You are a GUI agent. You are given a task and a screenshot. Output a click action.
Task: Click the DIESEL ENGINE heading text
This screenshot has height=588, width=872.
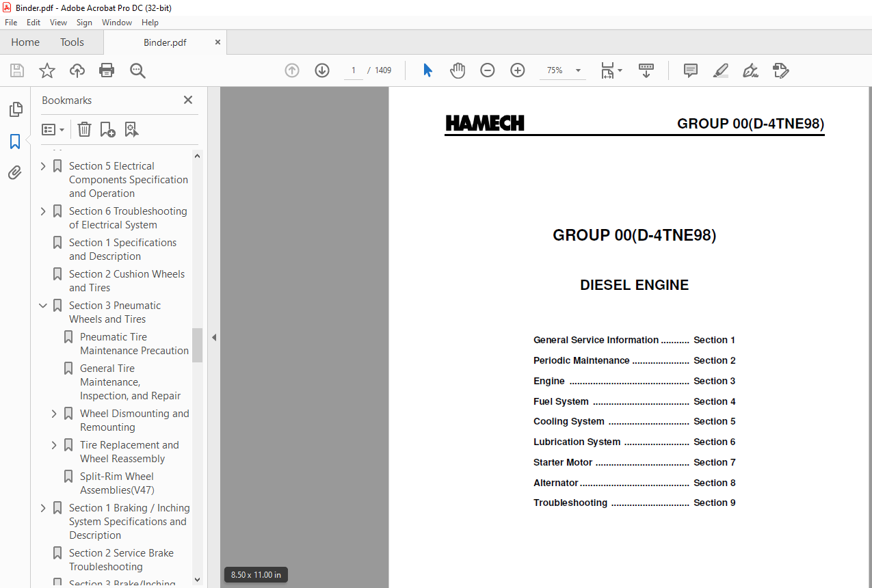tap(634, 285)
